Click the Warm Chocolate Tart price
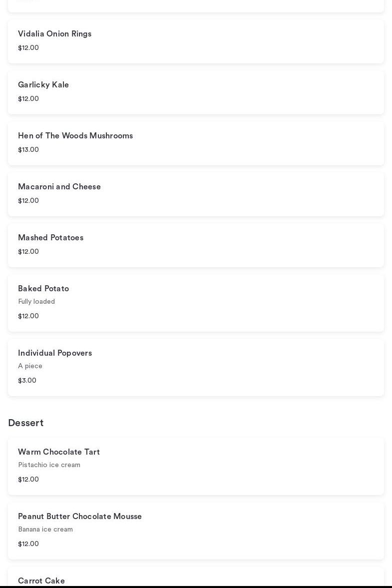The image size is (392, 588). 28,480
